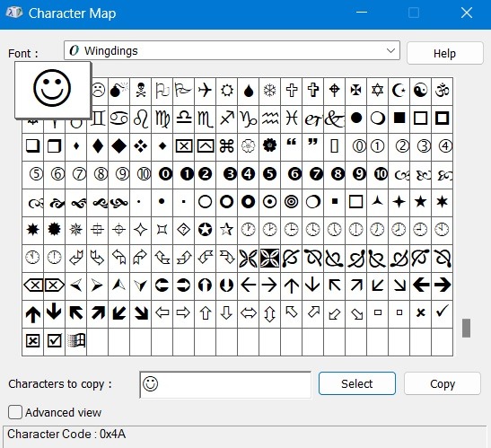Image resolution: width=491 pixels, height=448 pixels.
Task: Choose the thin up arrow character
Action: [x=291, y=285]
